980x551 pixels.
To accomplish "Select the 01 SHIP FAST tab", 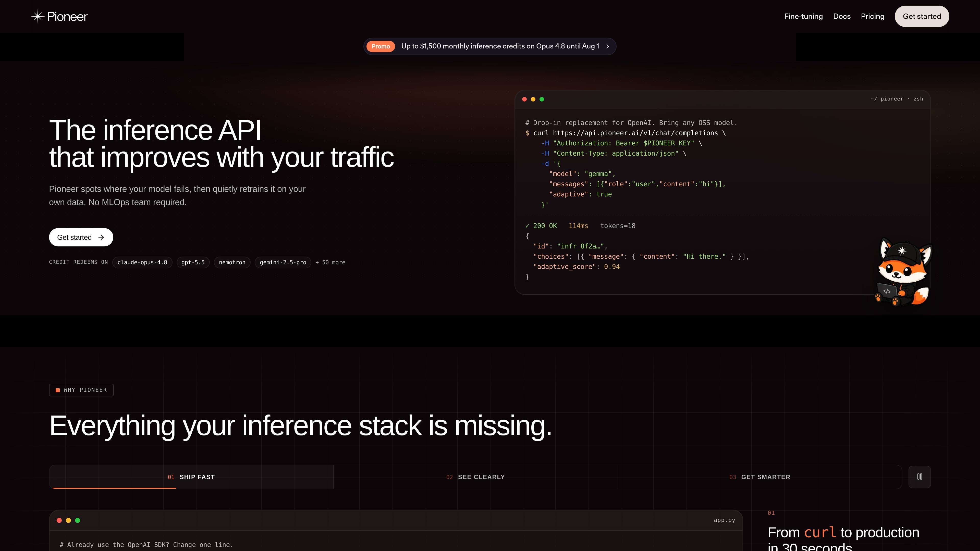I will click(191, 477).
